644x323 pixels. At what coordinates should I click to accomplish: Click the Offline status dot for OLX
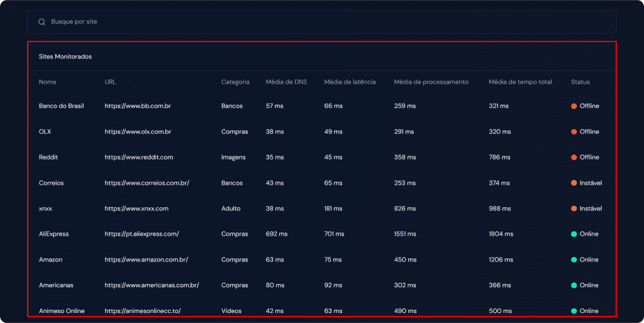[x=574, y=132]
